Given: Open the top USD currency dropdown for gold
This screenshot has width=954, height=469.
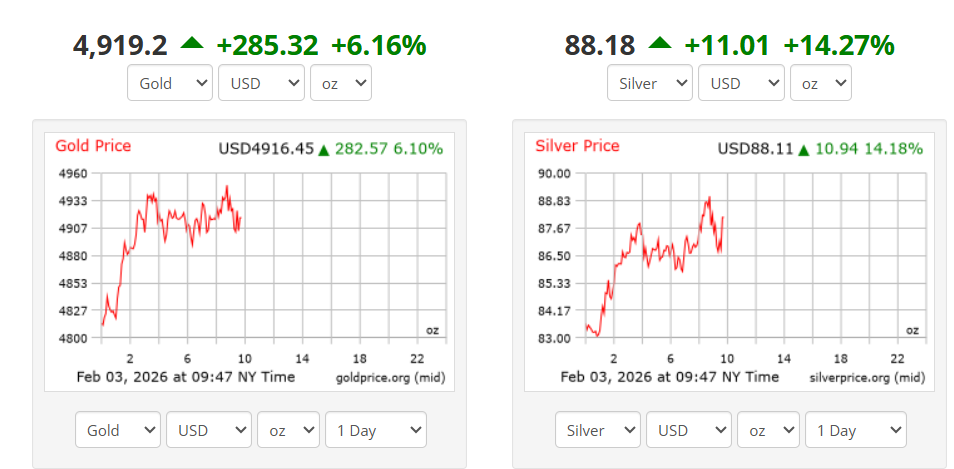Looking at the screenshot, I should click(261, 83).
